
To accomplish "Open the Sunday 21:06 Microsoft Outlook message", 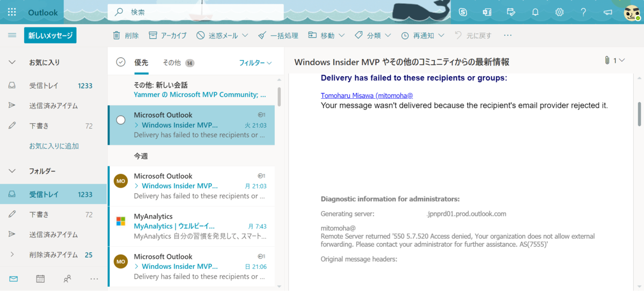I will 191,266.
